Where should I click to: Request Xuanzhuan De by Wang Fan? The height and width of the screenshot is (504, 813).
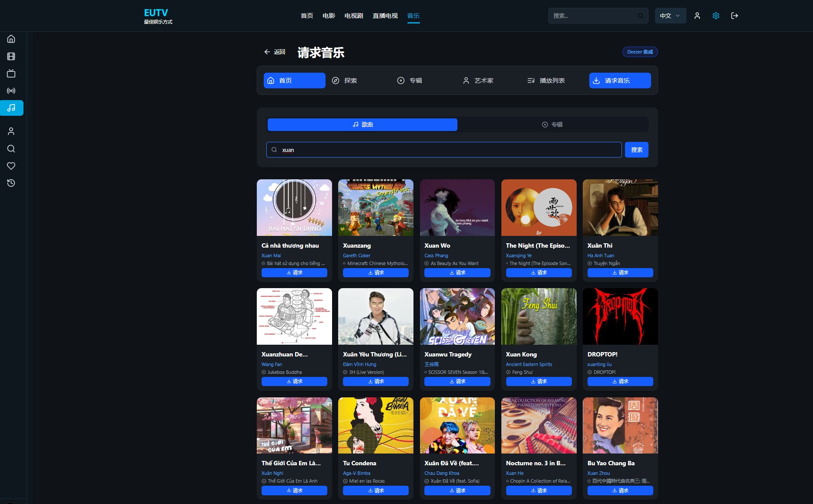tap(294, 381)
